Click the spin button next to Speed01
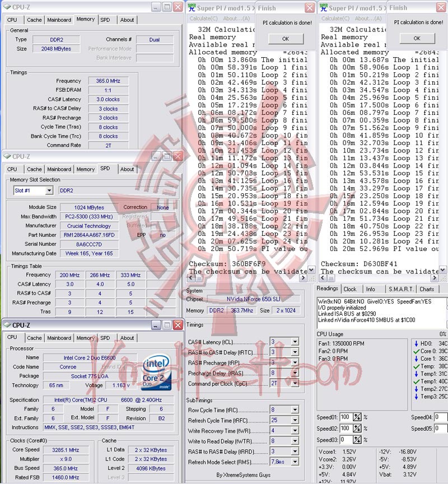 (357, 417)
